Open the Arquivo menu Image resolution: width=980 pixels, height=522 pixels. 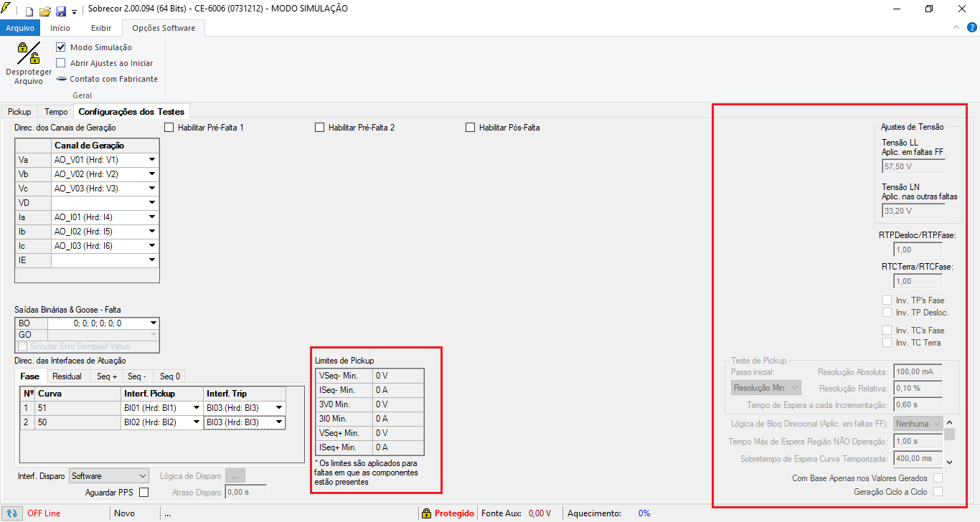[x=20, y=28]
